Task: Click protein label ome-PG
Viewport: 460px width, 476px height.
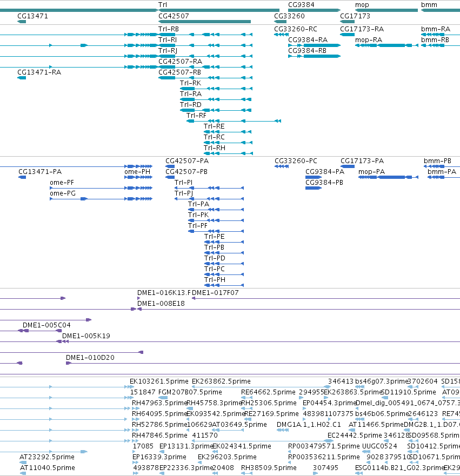Action: click(x=63, y=193)
